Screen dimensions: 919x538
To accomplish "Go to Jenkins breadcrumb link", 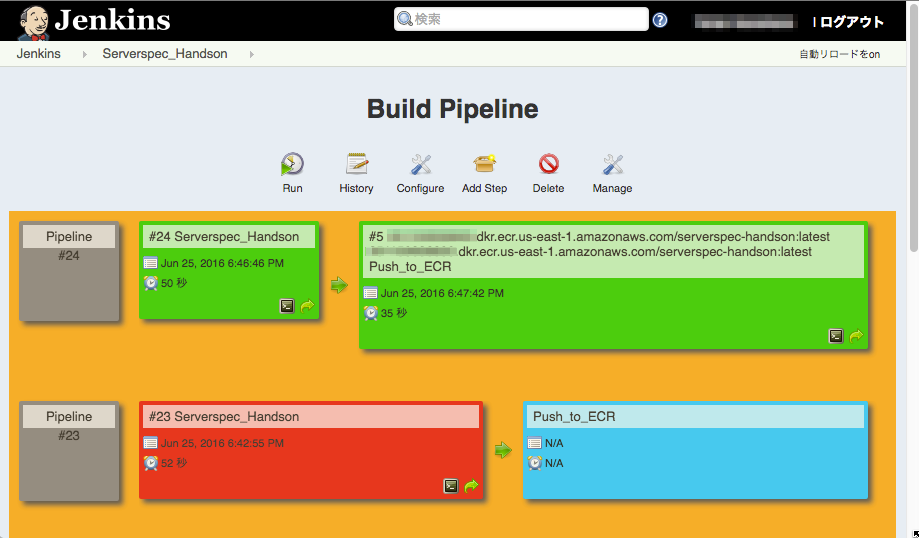I will 39,53.
